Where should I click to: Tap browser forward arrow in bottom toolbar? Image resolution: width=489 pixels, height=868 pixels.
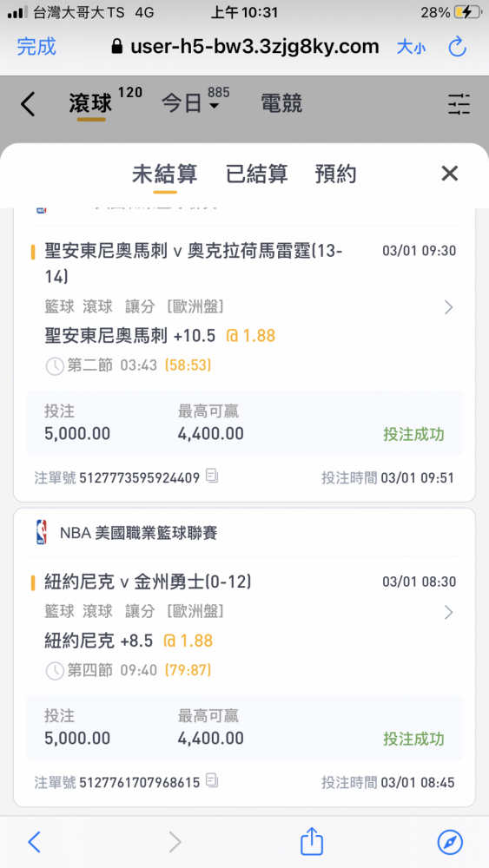(x=175, y=842)
